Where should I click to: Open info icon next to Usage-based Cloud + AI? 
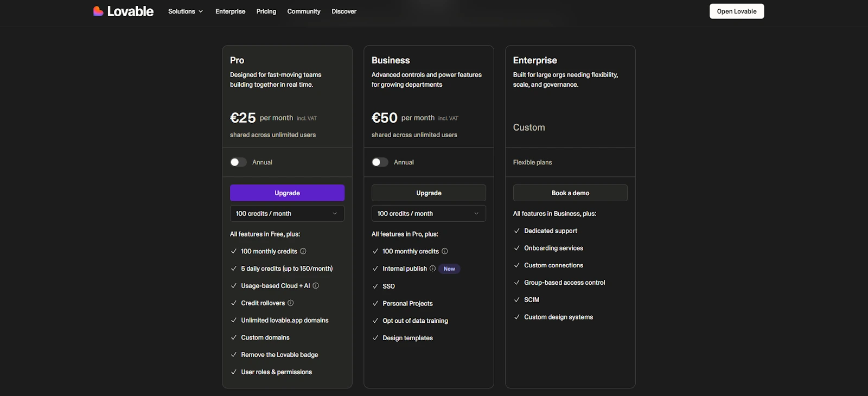316,285
